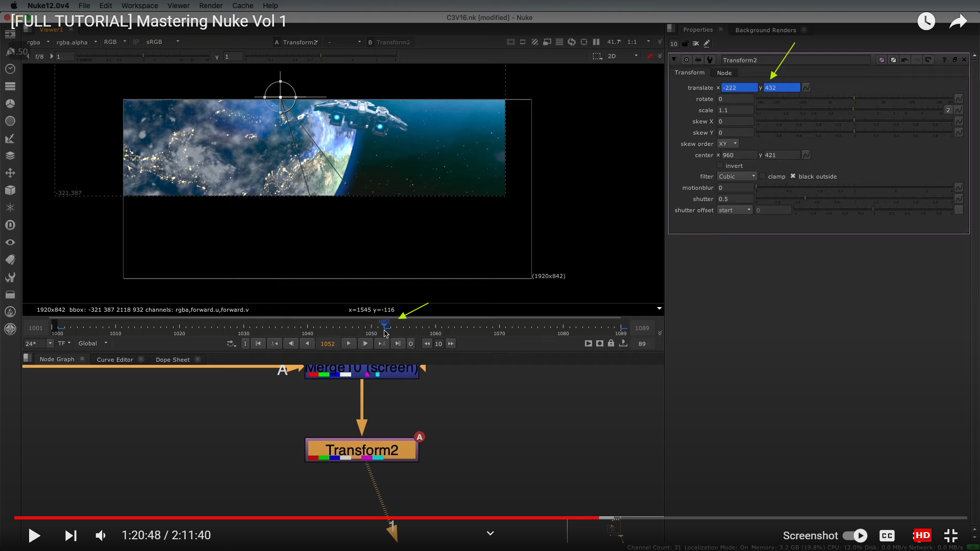Screen dimensions: 980x551
Task: Open the Render menu
Action: pyautogui.click(x=211, y=6)
